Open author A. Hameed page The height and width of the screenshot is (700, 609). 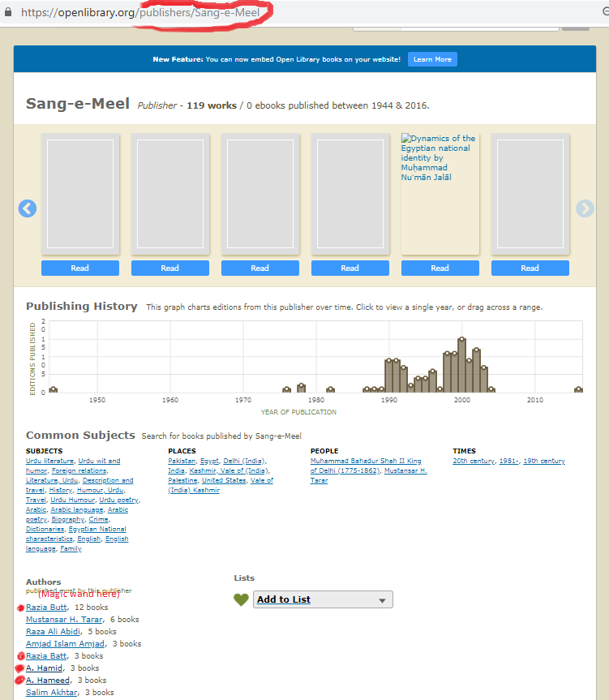(x=48, y=680)
